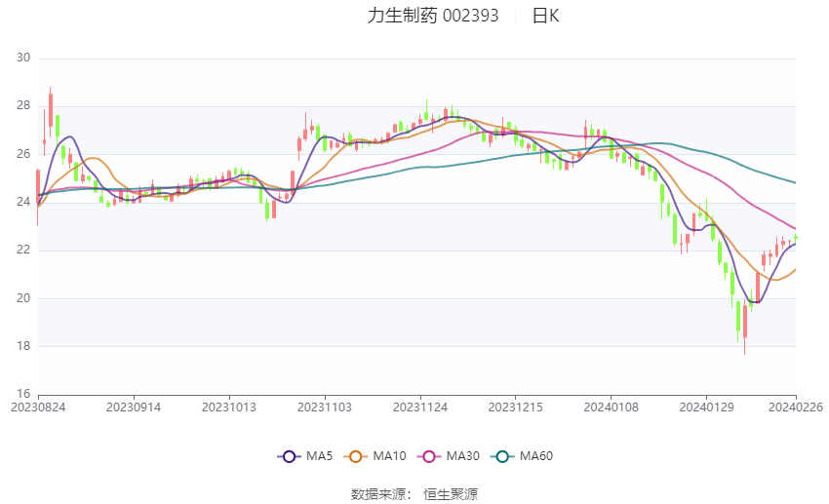Click the 力生制药 002393 chart title
The image size is (829, 504).
(433, 16)
